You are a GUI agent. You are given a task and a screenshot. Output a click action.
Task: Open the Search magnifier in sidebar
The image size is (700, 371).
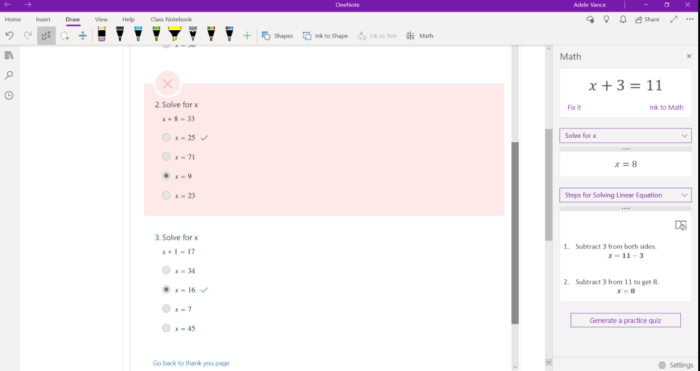point(9,75)
